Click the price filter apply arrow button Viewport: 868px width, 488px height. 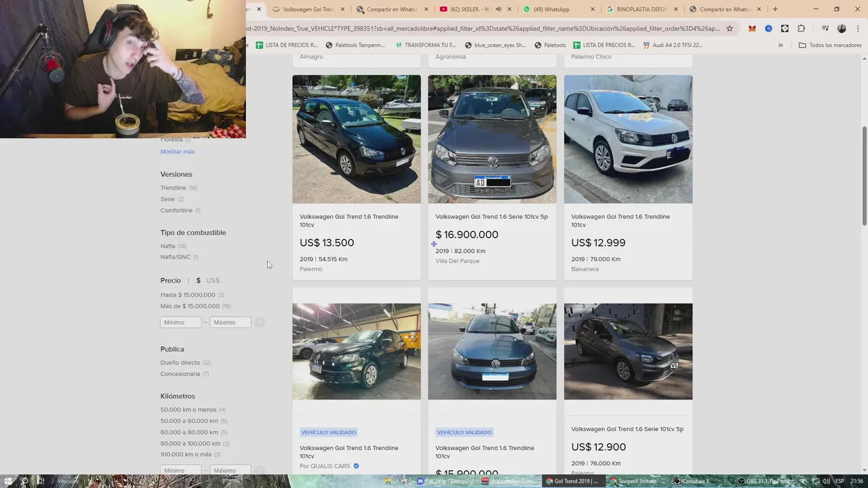tap(260, 323)
